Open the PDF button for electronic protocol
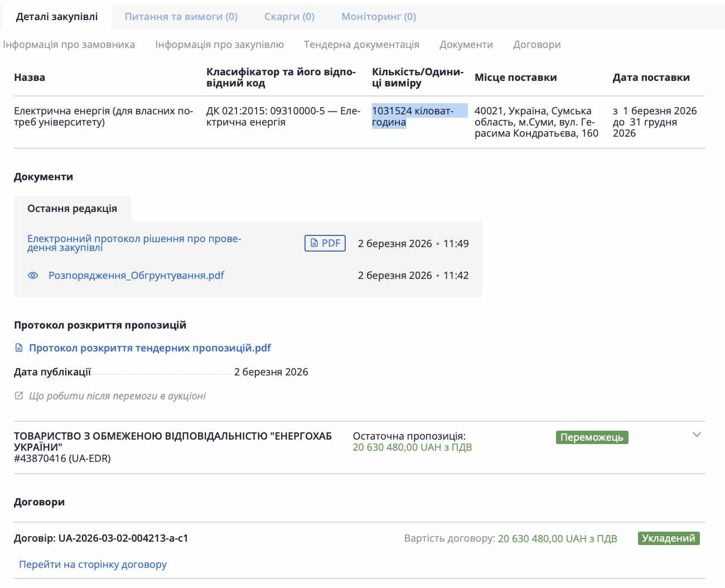Image resolution: width=725 pixels, height=588 pixels. pyautogui.click(x=325, y=243)
